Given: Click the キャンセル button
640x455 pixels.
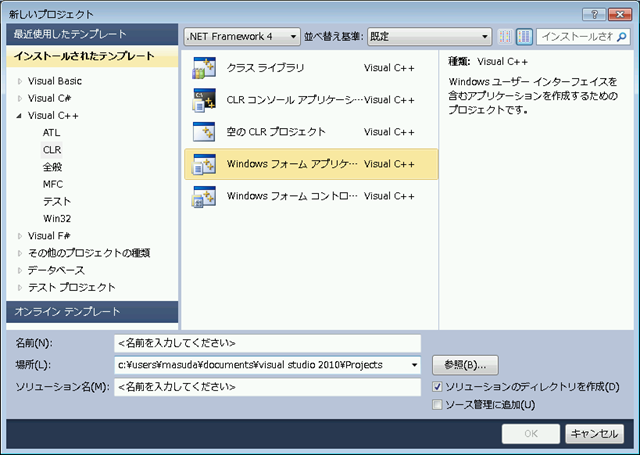Looking at the screenshot, I should [x=596, y=433].
